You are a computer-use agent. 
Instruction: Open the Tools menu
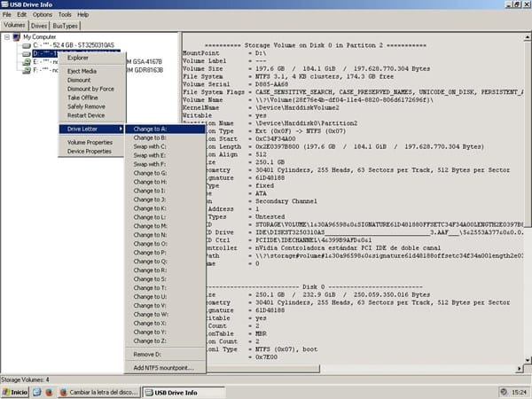click(65, 15)
